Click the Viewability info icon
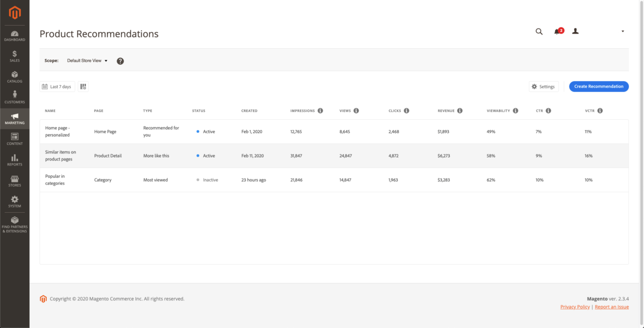The width and height of the screenshot is (644, 328). pos(515,111)
